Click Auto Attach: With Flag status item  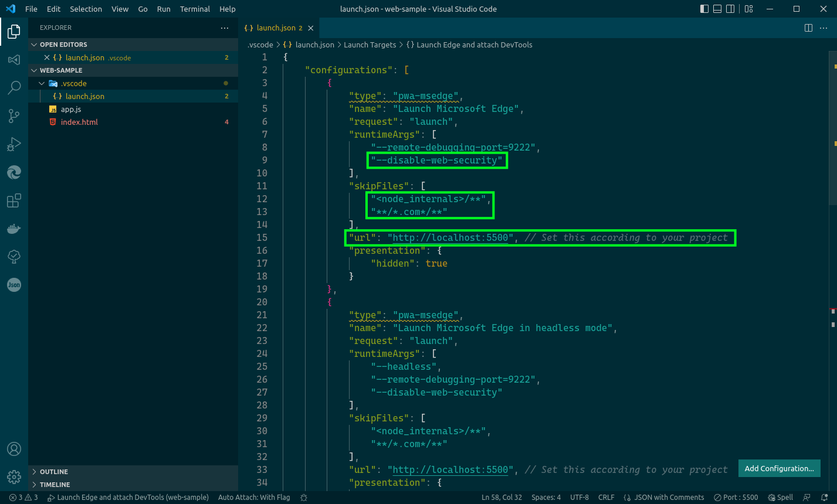(x=253, y=497)
